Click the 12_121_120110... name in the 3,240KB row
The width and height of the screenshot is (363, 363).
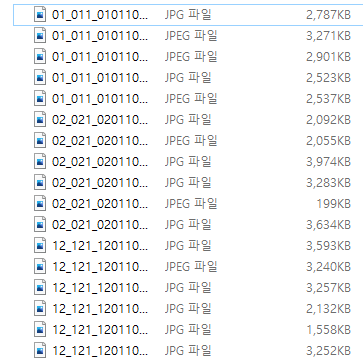pos(100,267)
